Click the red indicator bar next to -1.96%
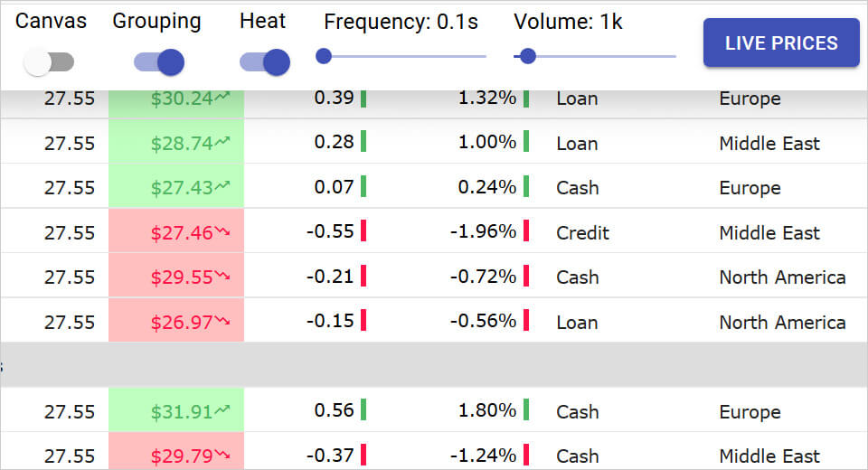Image resolution: width=868 pixels, height=470 pixels. point(526,231)
